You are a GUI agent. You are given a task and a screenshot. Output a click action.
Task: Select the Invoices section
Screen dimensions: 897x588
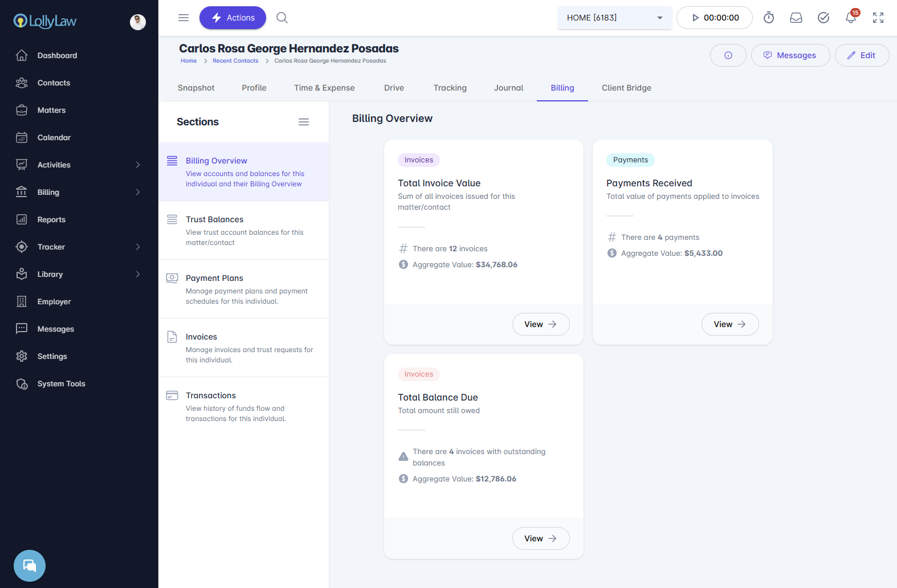tap(244, 348)
